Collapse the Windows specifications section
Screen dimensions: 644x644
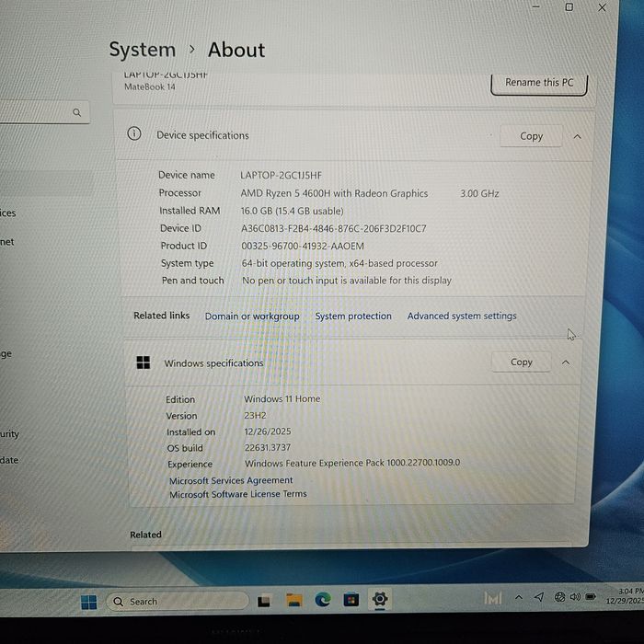(566, 362)
